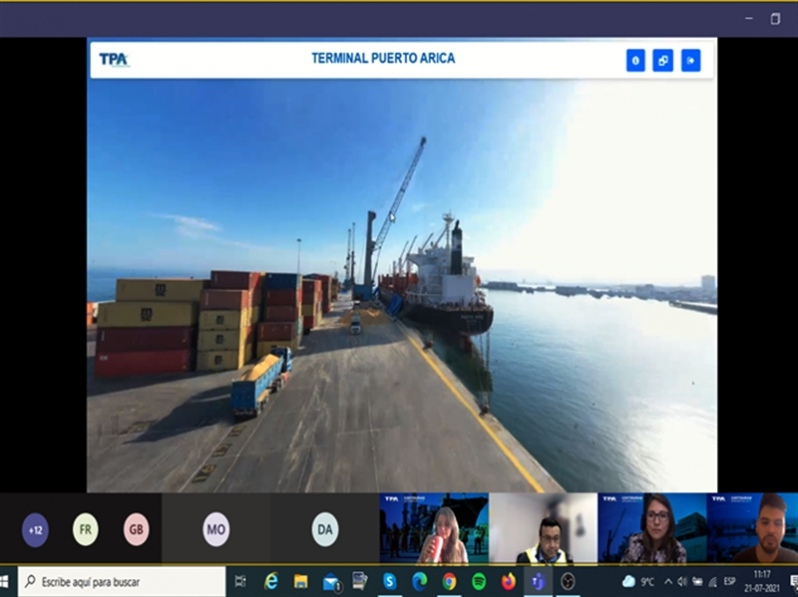Viewport: 798px width, 597px height.
Task: Select video tile of man in safety vest
Action: click(544, 528)
